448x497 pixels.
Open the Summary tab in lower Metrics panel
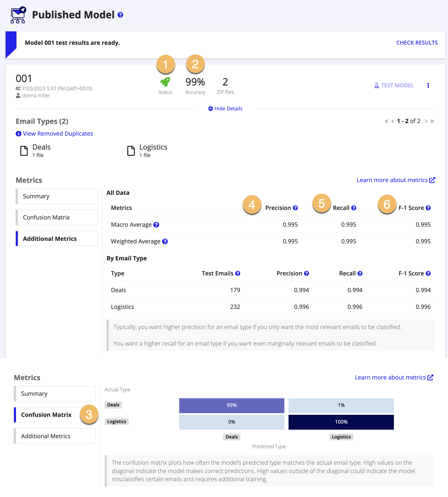[x=55, y=394]
